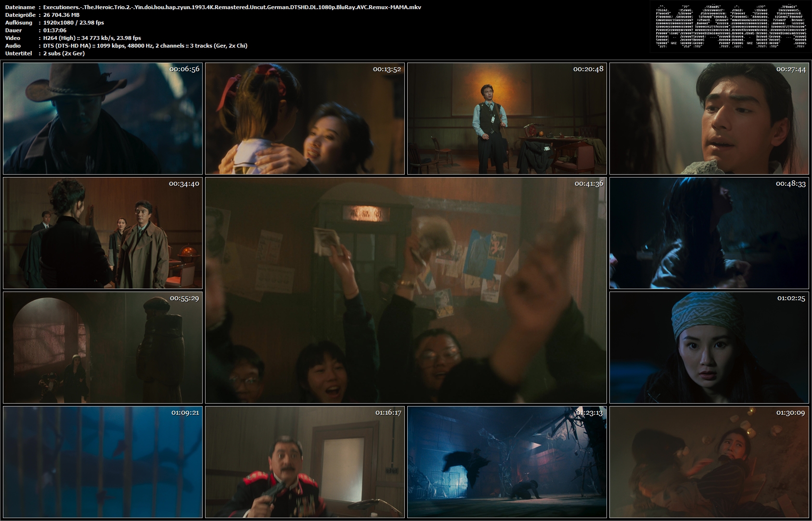Click the ASCII art logo in header
This screenshot has width=812, height=521.
(x=731, y=26)
